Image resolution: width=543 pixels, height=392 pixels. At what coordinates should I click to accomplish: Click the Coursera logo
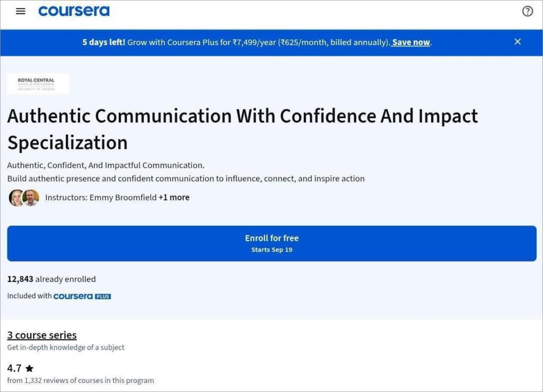[74, 11]
